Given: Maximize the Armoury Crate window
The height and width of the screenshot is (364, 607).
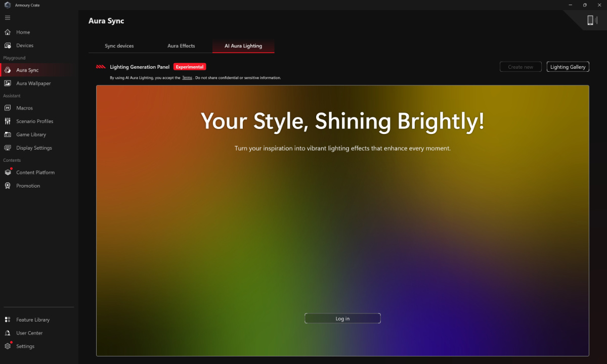Looking at the screenshot, I should (x=585, y=5).
